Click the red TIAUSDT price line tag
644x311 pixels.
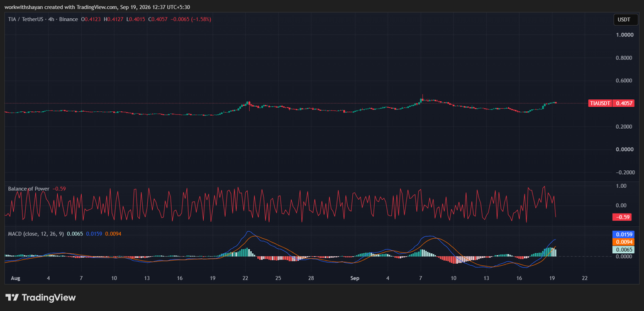tap(599, 104)
